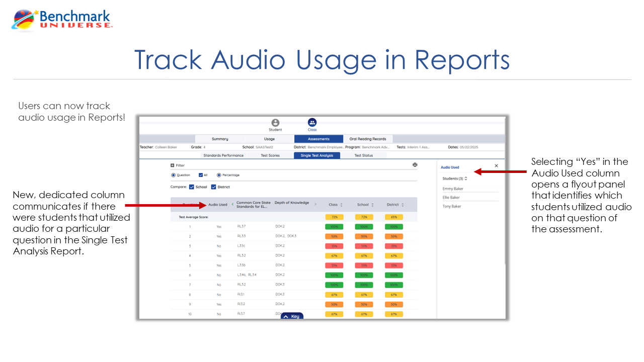Close the Audio Used flyout panel
The image size is (644, 362).
pyautogui.click(x=496, y=166)
